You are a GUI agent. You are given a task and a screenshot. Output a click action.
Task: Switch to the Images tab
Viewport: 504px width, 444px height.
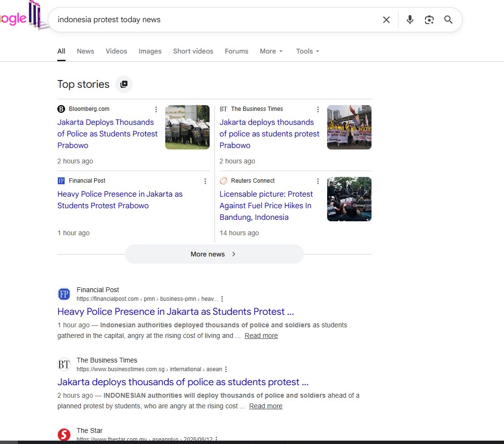[150, 51]
